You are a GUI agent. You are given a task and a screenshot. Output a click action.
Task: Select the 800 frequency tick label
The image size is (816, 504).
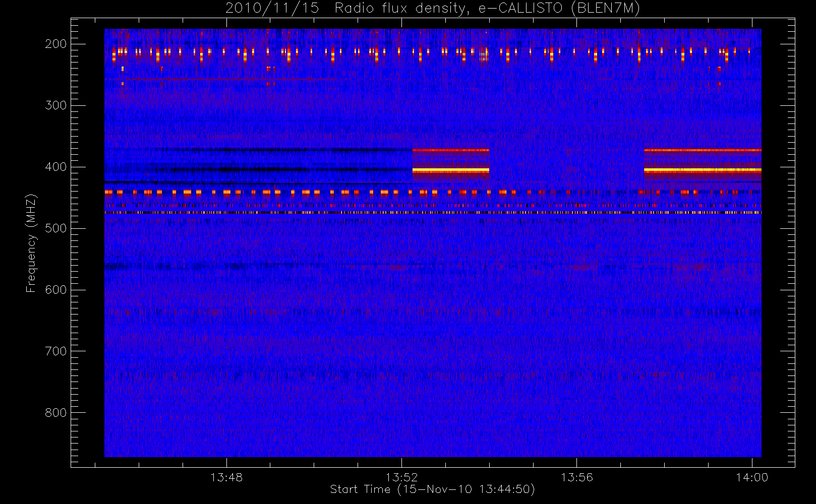pos(56,413)
